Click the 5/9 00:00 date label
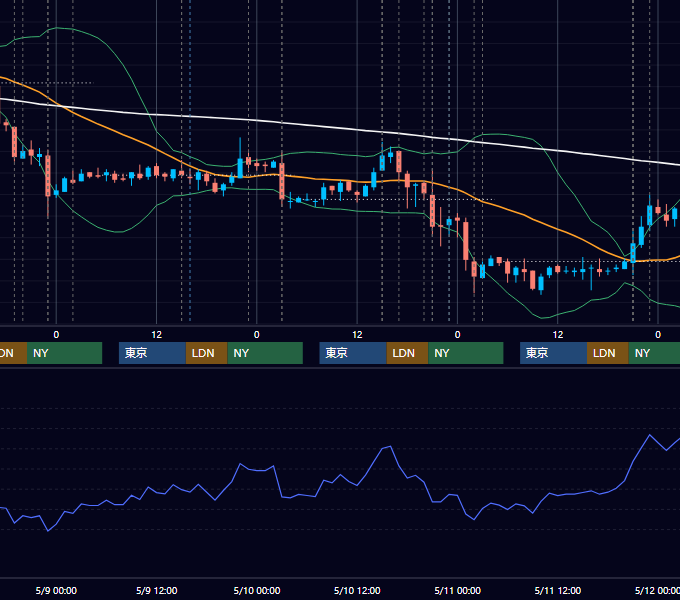This screenshot has height=600, width=680. click(x=56, y=590)
